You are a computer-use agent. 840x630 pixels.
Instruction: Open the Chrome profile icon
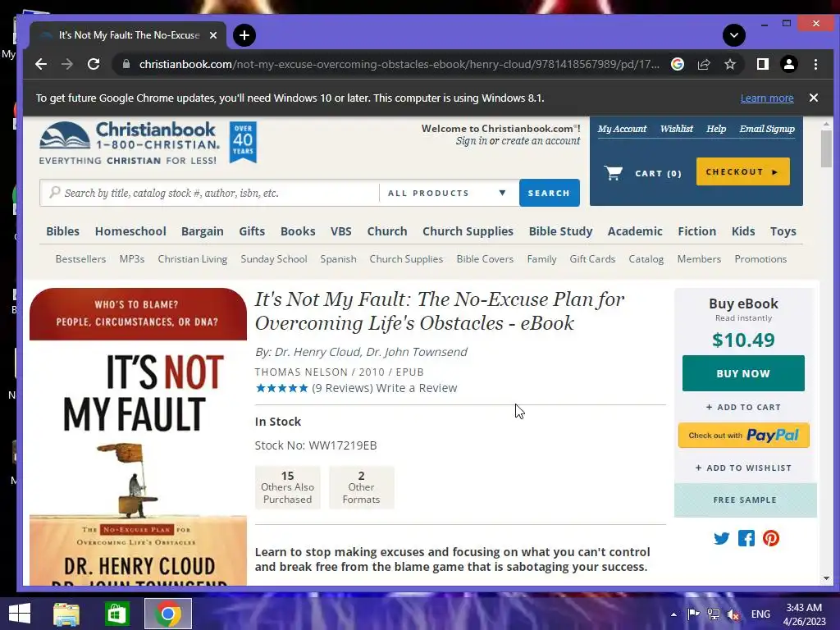(788, 64)
